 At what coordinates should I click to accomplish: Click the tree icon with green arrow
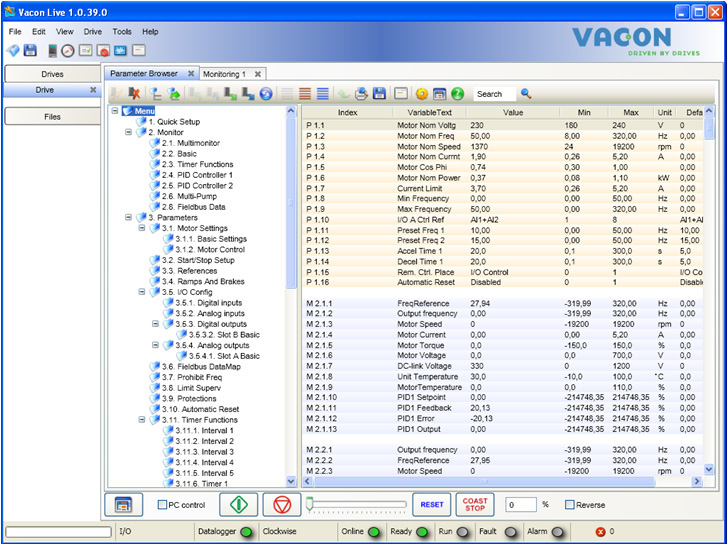174,94
